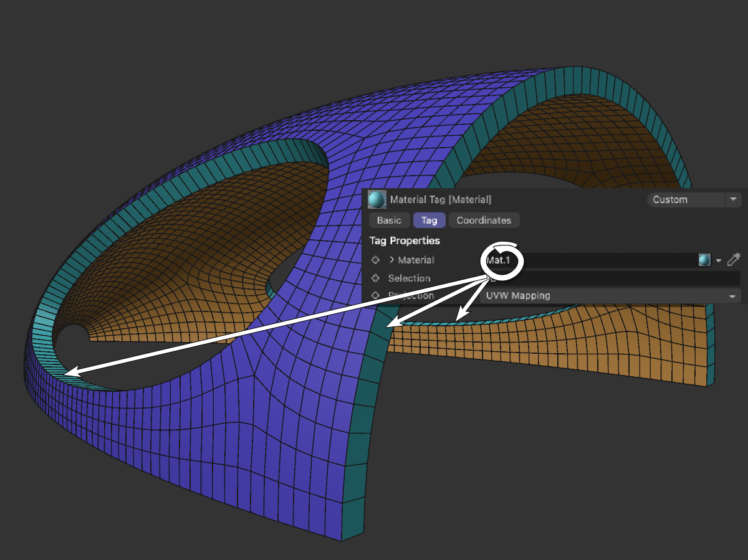Toggle keyframe diamond for Material
The image size is (748, 560).
point(375,260)
